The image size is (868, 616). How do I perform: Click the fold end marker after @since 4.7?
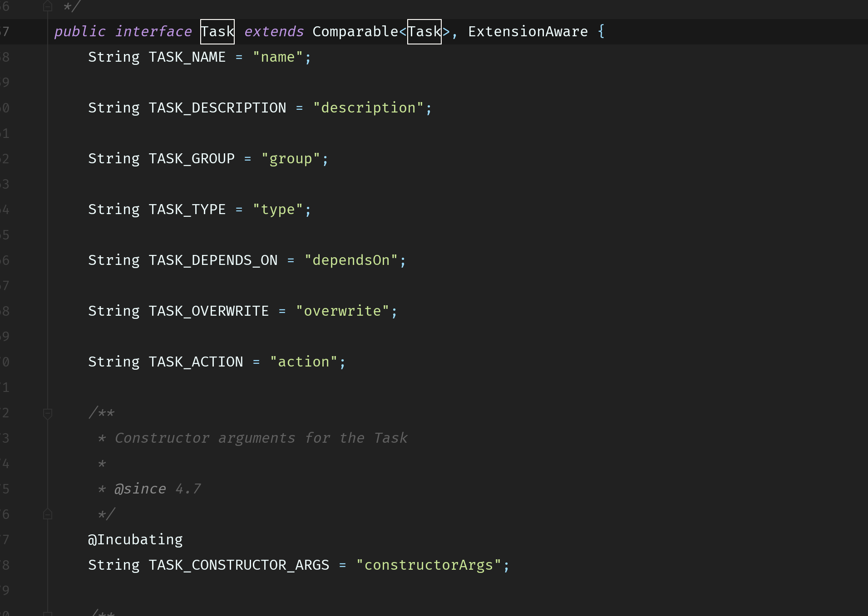point(48,514)
